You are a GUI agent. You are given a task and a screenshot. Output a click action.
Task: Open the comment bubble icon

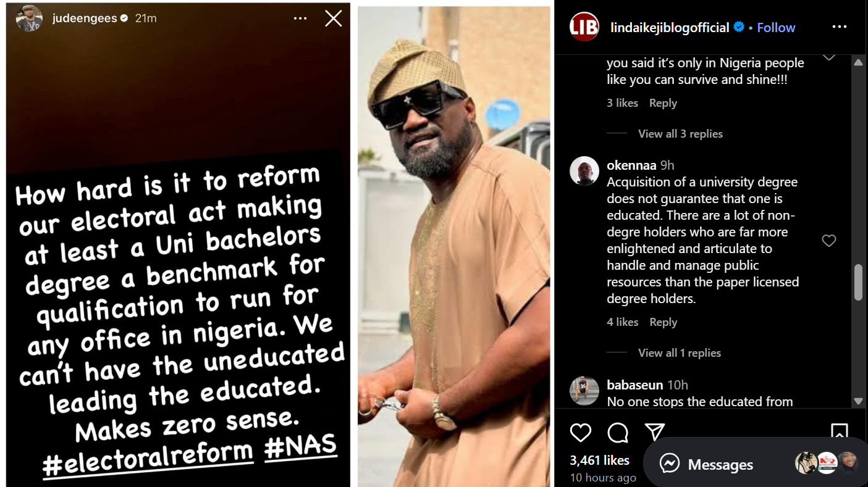click(x=618, y=433)
